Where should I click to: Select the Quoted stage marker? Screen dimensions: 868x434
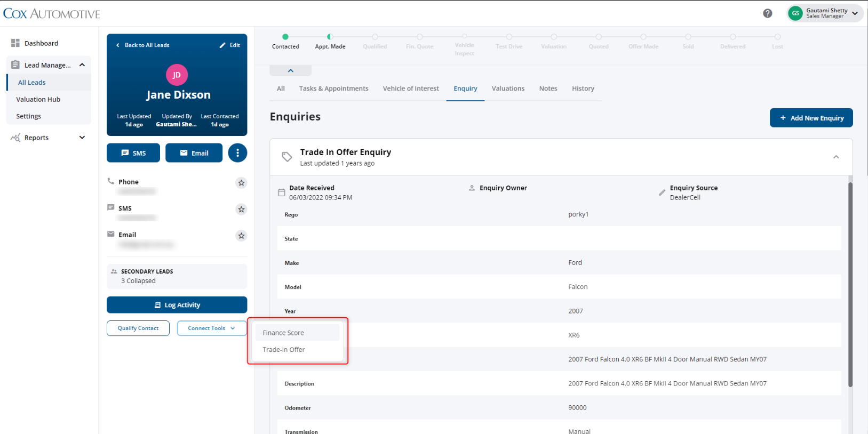599,37
